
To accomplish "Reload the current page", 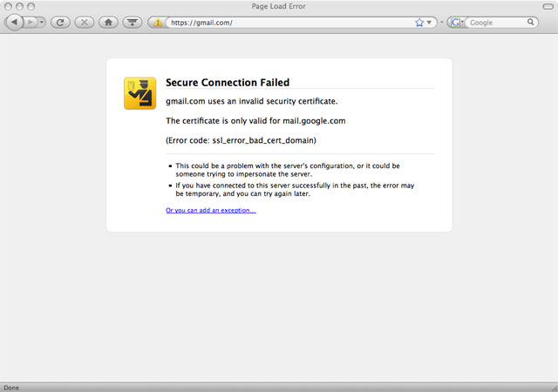I will click(x=60, y=23).
